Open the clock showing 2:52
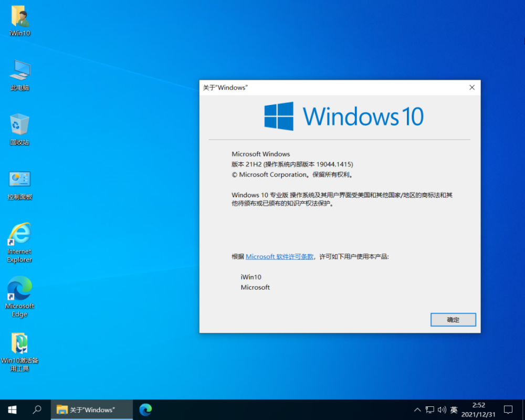 click(x=478, y=409)
